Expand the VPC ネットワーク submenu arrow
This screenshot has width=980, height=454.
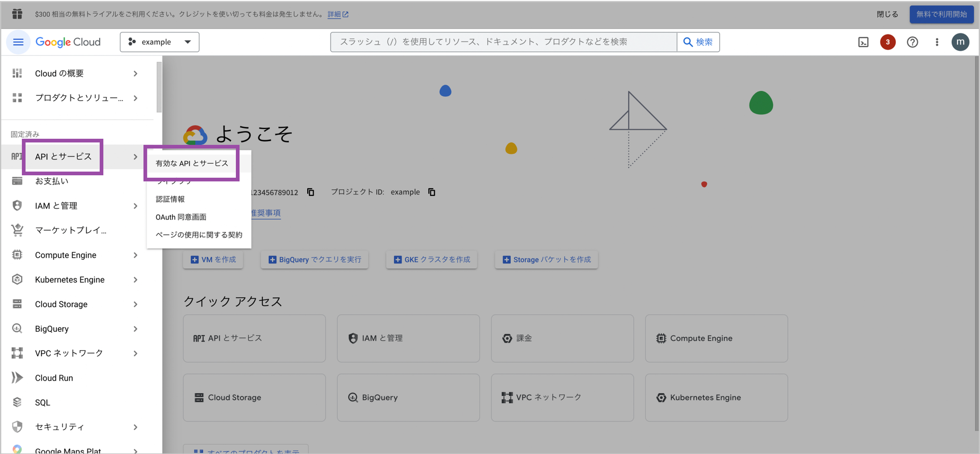[135, 353]
